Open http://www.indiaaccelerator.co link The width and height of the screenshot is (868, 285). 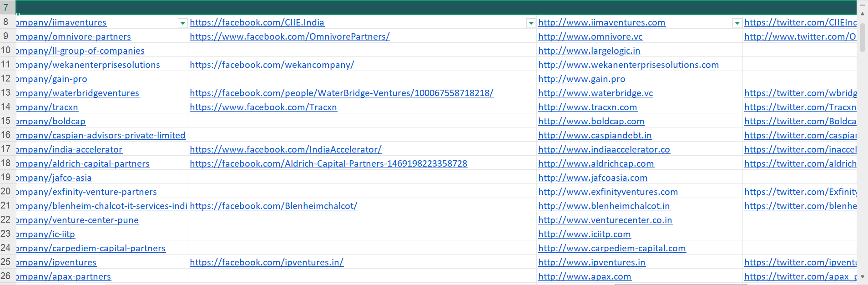click(604, 150)
